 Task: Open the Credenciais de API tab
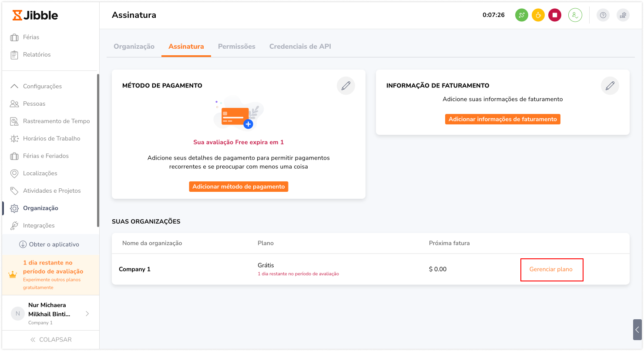[300, 47]
